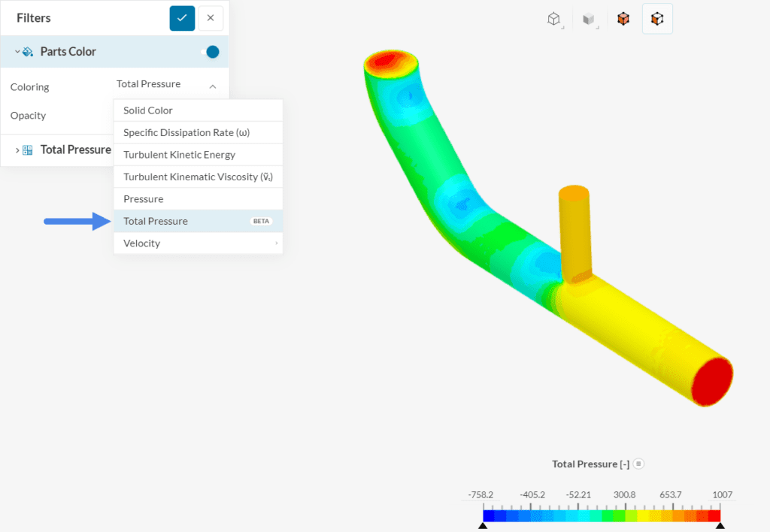Open the Velocity submenu arrow
This screenshot has width=770, height=532.
pos(276,243)
